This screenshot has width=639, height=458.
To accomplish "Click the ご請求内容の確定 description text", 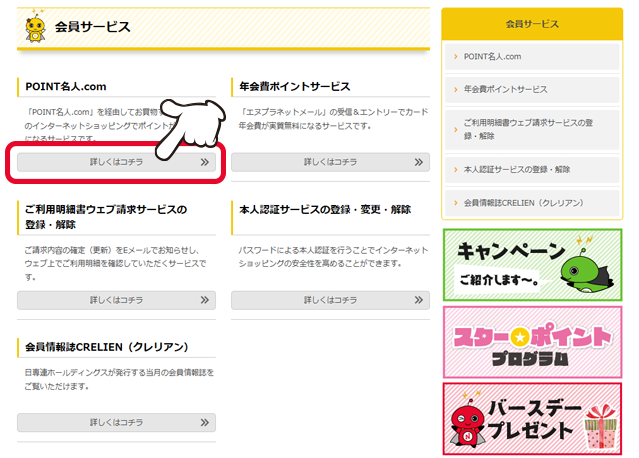I will [x=115, y=264].
